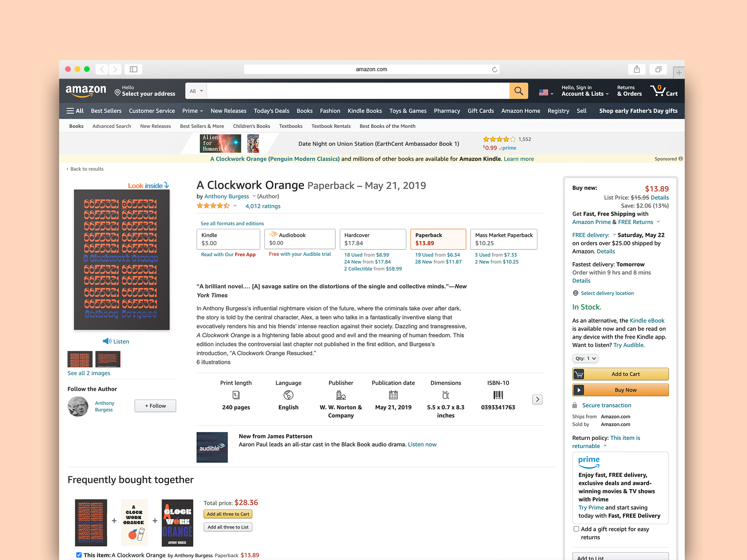Click the orange search magnifier button
The height and width of the screenshot is (560, 747).
(519, 91)
